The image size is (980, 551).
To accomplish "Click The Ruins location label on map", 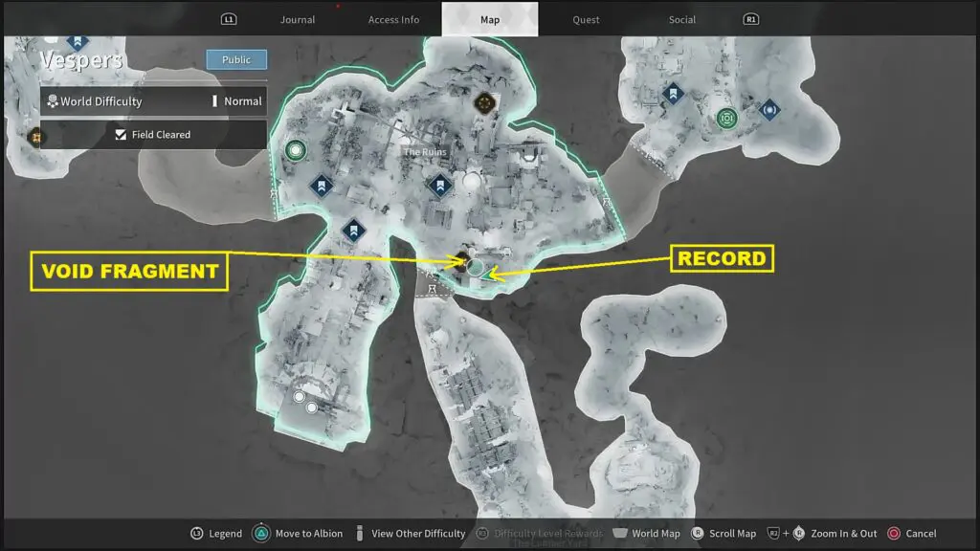I will coord(424,152).
